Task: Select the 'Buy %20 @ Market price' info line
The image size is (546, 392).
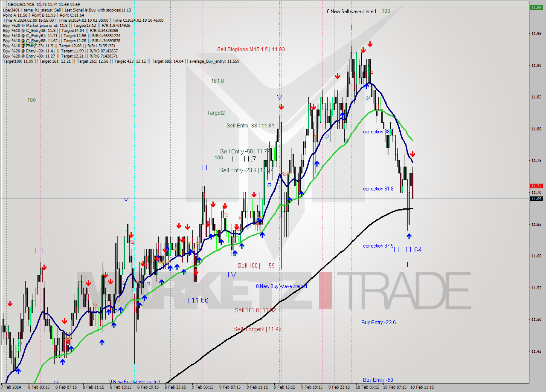Action: point(67,25)
